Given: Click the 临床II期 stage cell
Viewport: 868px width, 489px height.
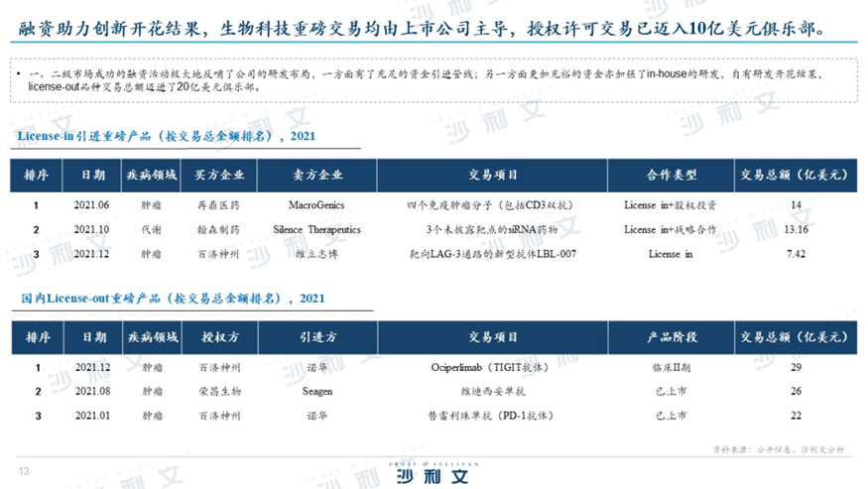Looking at the screenshot, I should click(x=672, y=367).
